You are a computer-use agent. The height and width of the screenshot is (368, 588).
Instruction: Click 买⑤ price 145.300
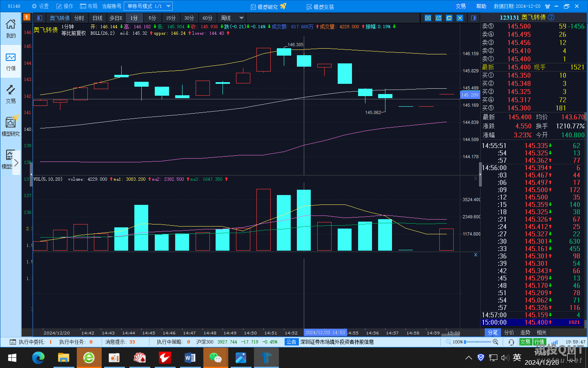pos(519,108)
